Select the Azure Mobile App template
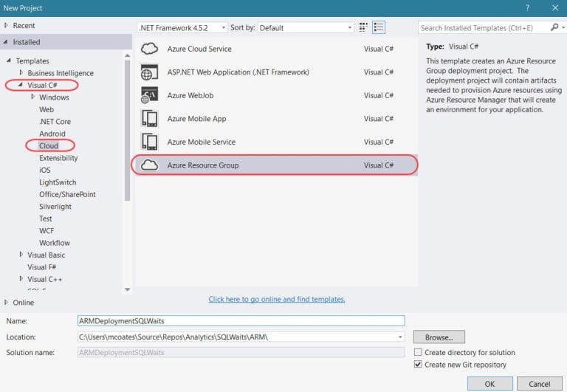Viewport: 567px width, 392px height. 276,119
